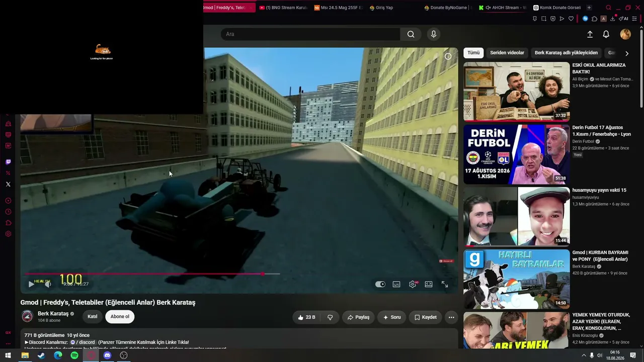Open Twitch in the browser sidebar

[x=8, y=162]
